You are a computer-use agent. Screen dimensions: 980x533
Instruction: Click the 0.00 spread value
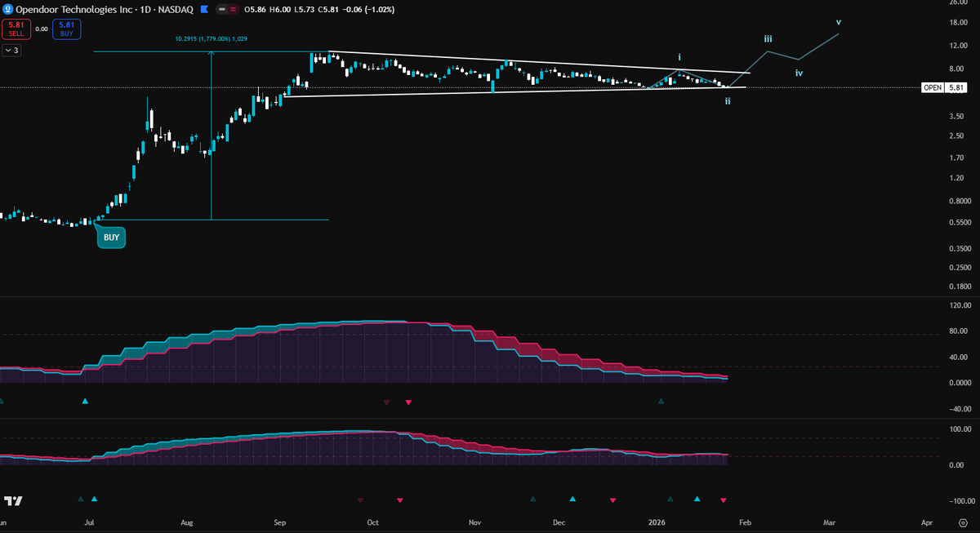point(41,29)
